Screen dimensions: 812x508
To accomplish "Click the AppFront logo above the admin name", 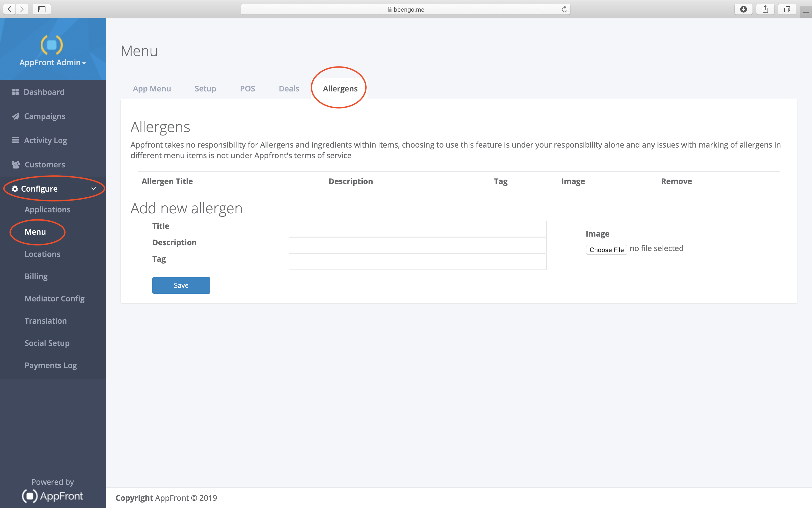I will [52, 45].
